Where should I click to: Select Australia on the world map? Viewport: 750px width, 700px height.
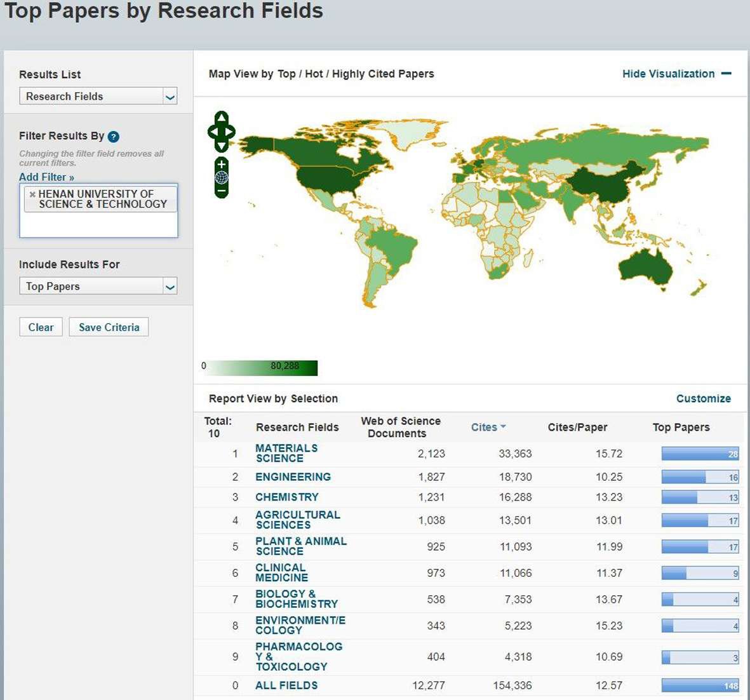645,268
